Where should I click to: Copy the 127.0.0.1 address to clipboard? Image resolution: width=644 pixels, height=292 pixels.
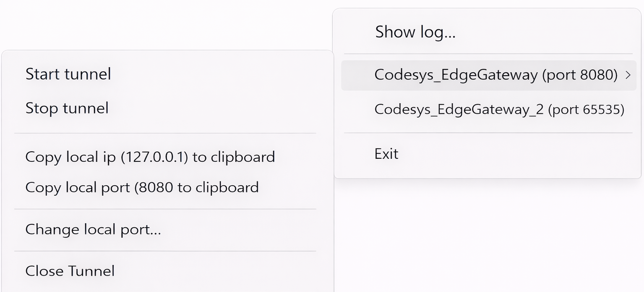point(150,157)
